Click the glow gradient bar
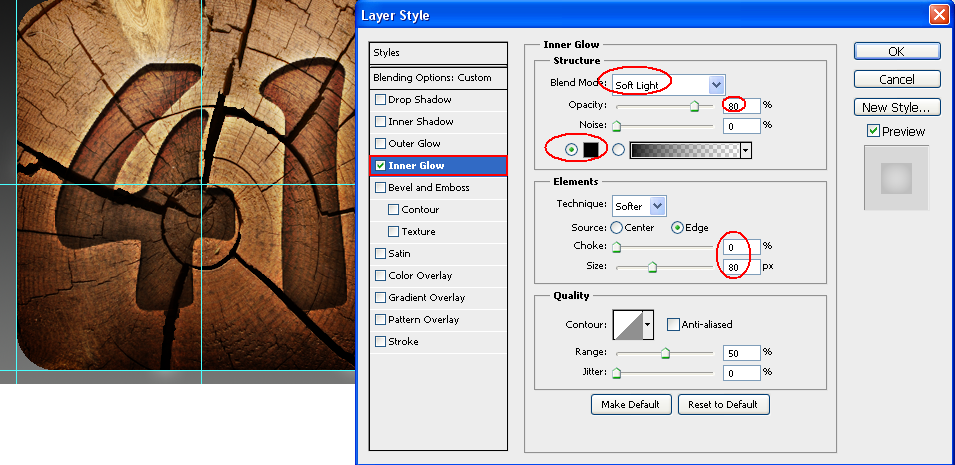 pyautogui.click(x=685, y=150)
